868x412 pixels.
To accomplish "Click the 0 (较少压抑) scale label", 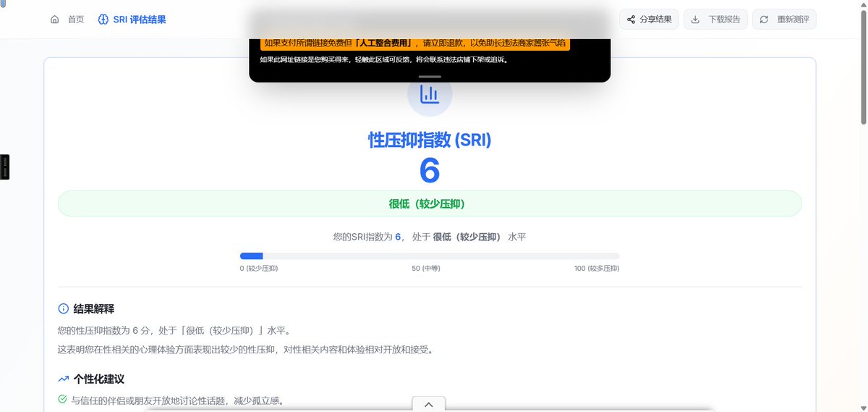I will coord(259,269).
